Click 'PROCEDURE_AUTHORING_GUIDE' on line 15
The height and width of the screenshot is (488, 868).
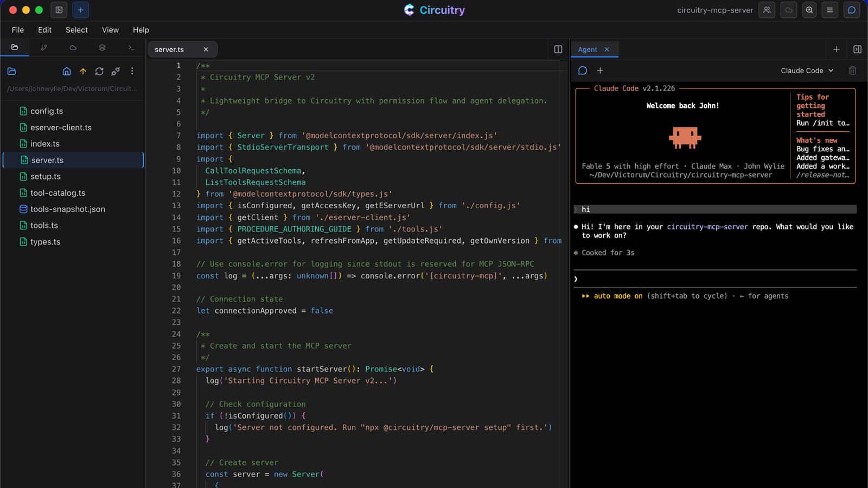coord(294,229)
